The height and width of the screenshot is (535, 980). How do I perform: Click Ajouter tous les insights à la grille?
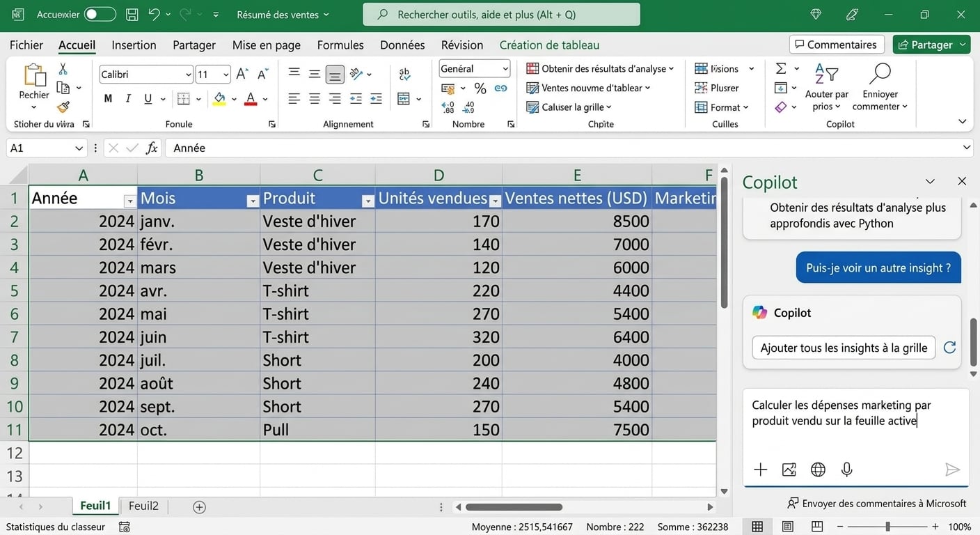pyautogui.click(x=844, y=348)
